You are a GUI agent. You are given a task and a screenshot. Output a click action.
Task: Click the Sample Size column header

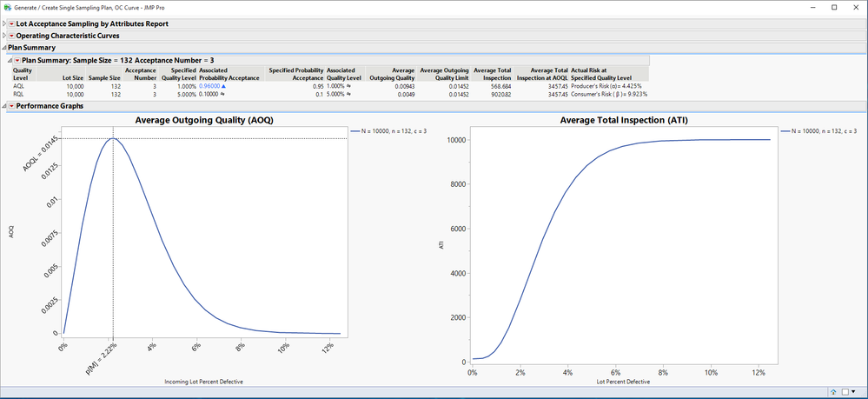(104, 78)
